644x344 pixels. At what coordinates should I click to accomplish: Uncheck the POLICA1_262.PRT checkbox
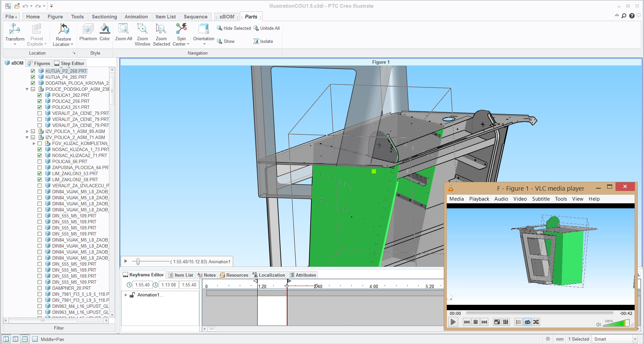40,95
